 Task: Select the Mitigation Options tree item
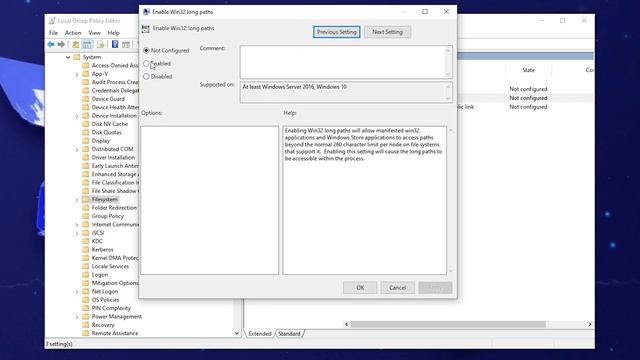point(115,283)
